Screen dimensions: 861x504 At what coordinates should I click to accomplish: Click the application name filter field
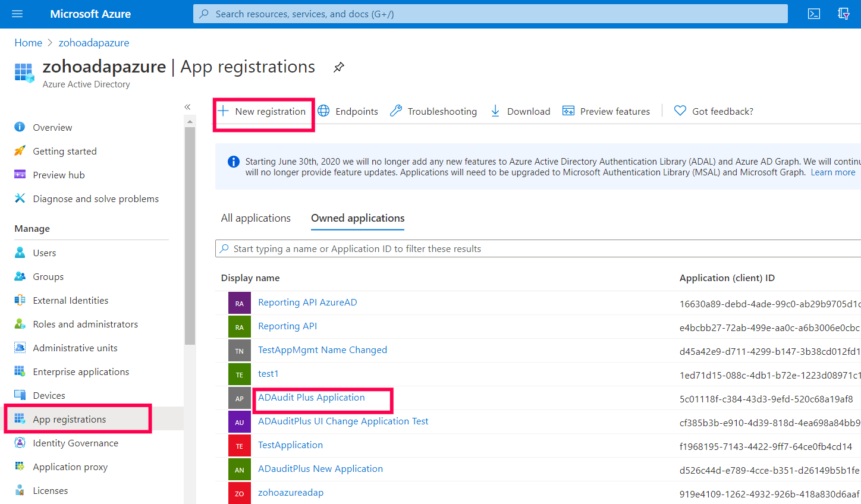coord(416,248)
